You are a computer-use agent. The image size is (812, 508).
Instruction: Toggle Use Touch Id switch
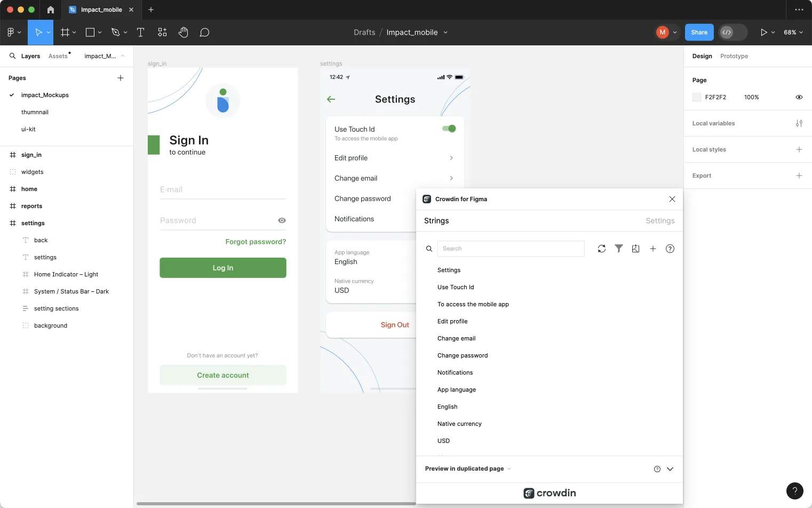pos(449,129)
